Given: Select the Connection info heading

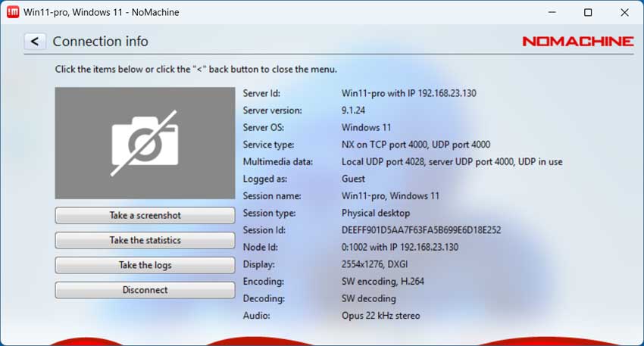Looking at the screenshot, I should click(x=100, y=42).
